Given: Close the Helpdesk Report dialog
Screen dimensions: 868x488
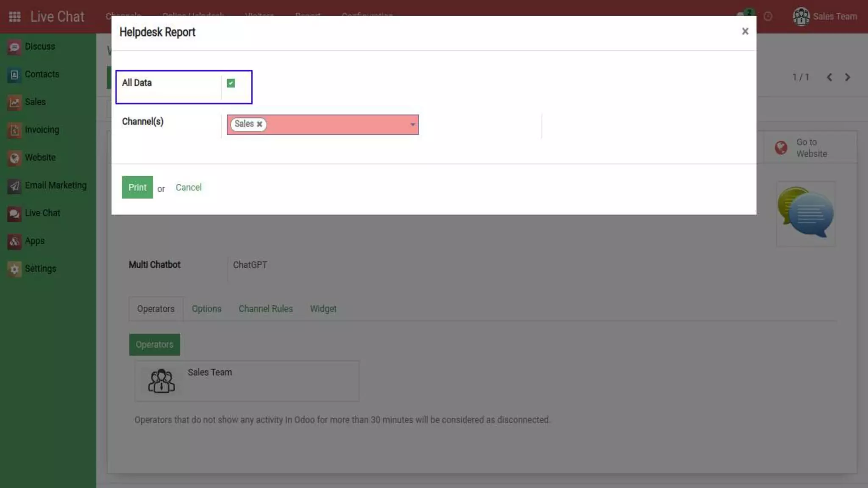Looking at the screenshot, I should (745, 31).
